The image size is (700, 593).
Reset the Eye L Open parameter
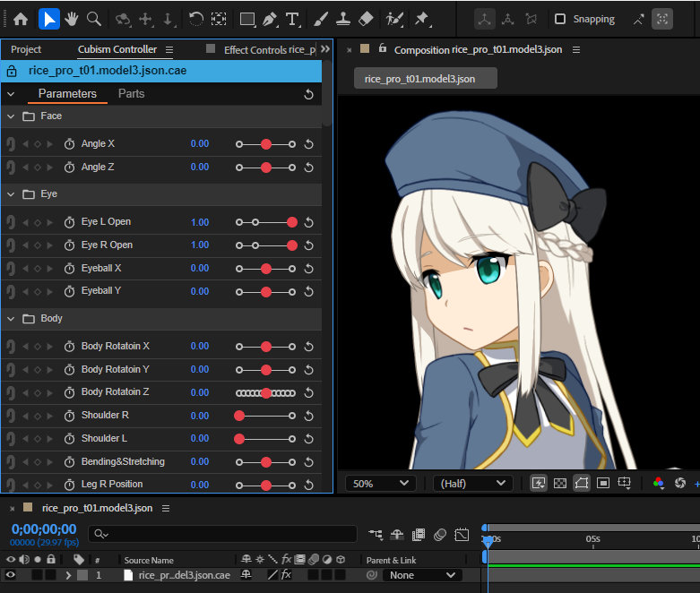tap(308, 222)
